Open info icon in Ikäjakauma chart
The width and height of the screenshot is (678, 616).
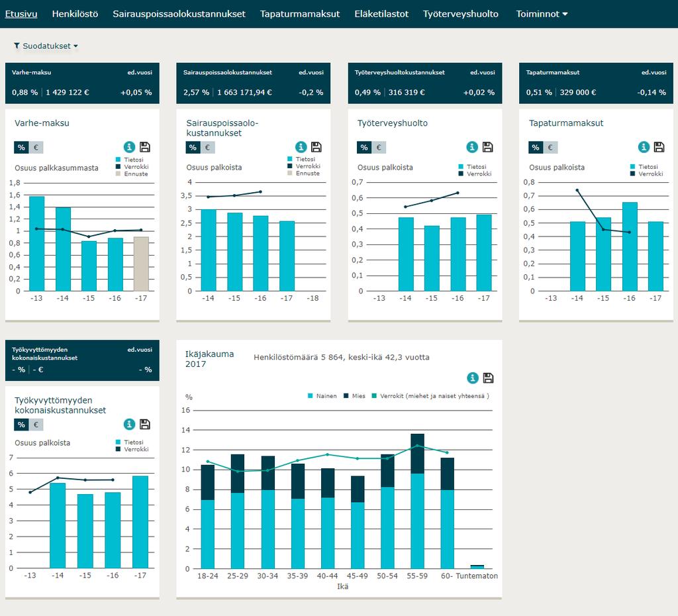point(473,378)
